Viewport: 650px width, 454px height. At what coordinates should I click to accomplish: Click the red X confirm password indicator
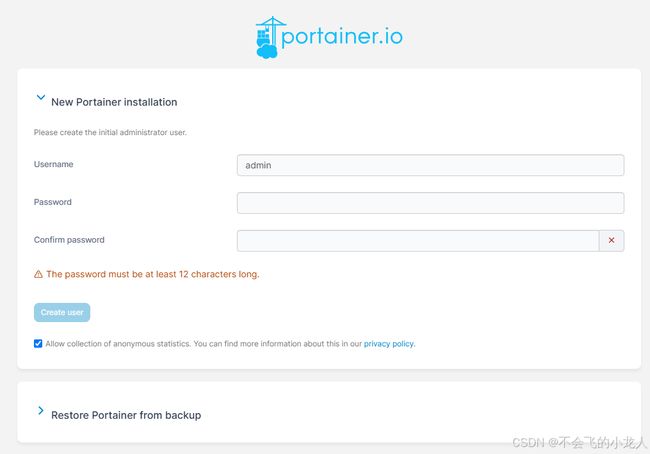pyautogui.click(x=611, y=240)
